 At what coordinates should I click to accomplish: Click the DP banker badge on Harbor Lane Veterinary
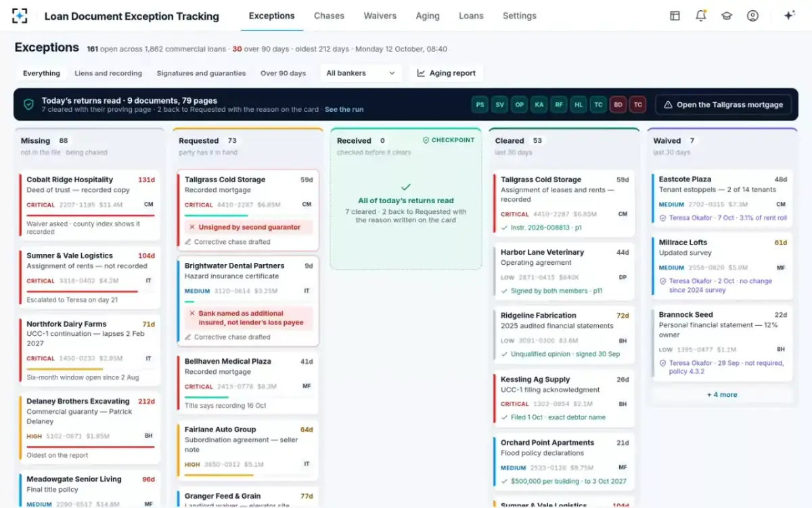point(623,277)
